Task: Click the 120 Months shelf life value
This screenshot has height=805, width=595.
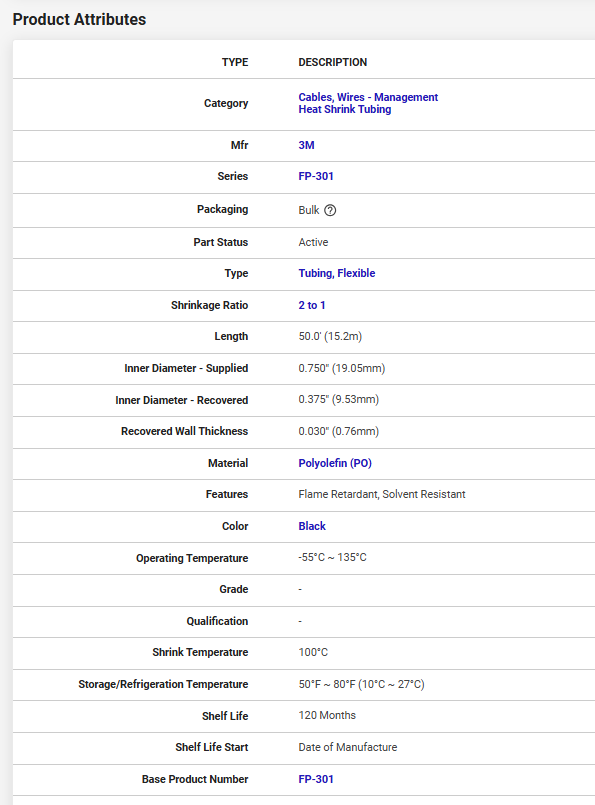Action: pyautogui.click(x=327, y=716)
